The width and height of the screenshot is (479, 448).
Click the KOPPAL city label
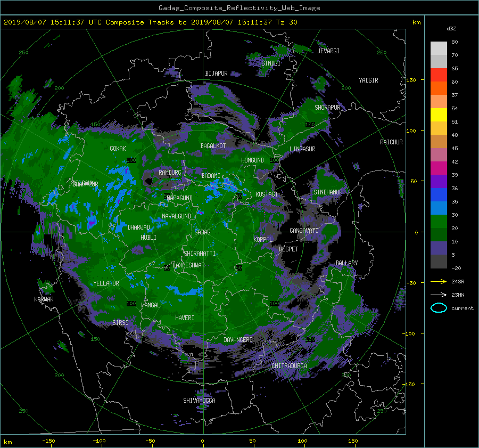pos(263,239)
